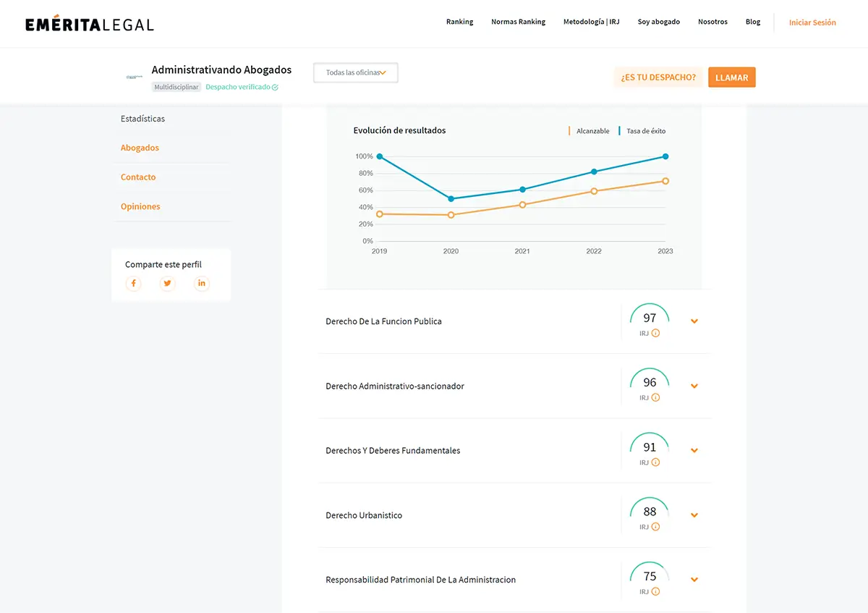This screenshot has height=613, width=868.
Task: Open the Todas las oficinas dropdown
Action: 355,73
